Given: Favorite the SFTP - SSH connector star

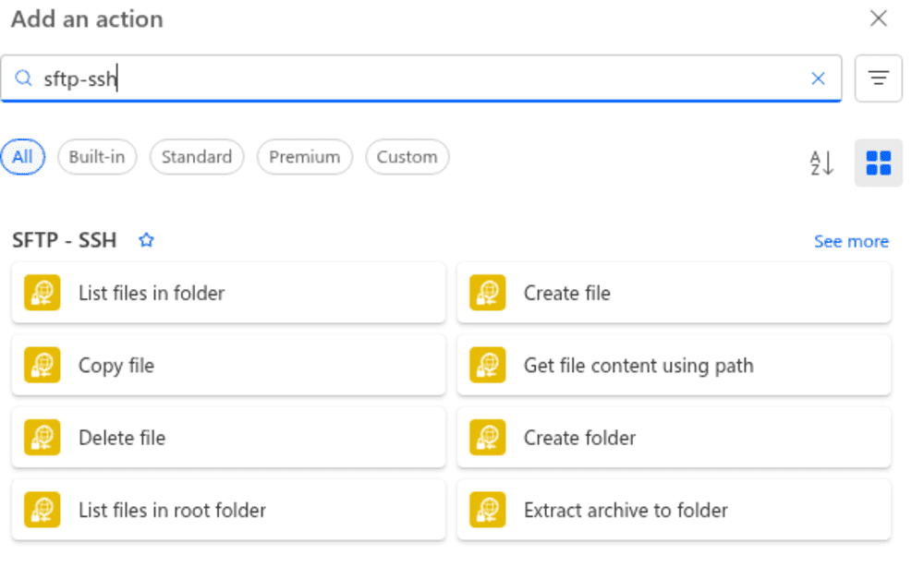Looking at the screenshot, I should (x=146, y=240).
